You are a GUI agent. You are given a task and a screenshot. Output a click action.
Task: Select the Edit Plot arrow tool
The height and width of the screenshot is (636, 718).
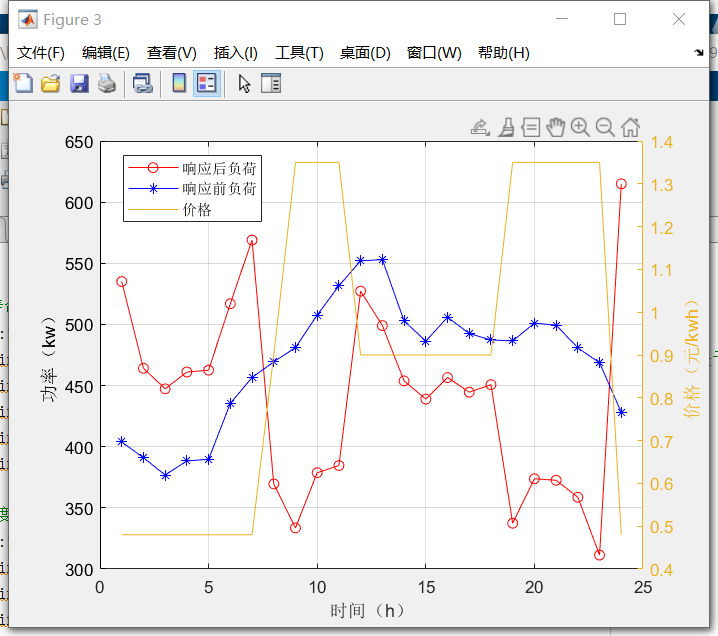pyautogui.click(x=244, y=83)
